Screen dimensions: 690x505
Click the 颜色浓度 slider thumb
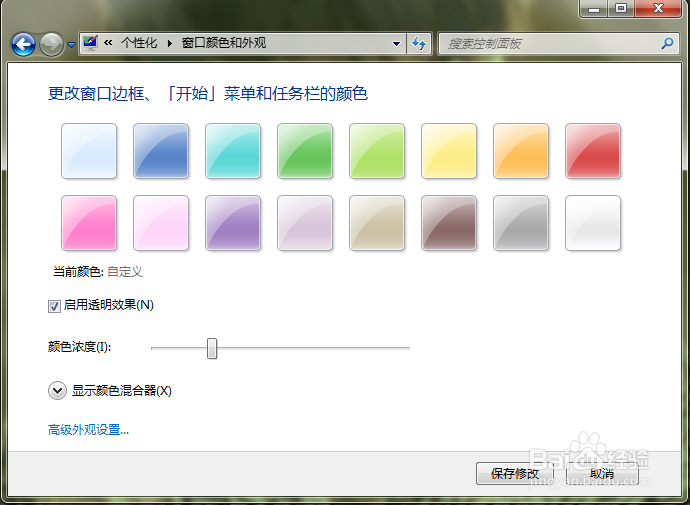point(212,348)
